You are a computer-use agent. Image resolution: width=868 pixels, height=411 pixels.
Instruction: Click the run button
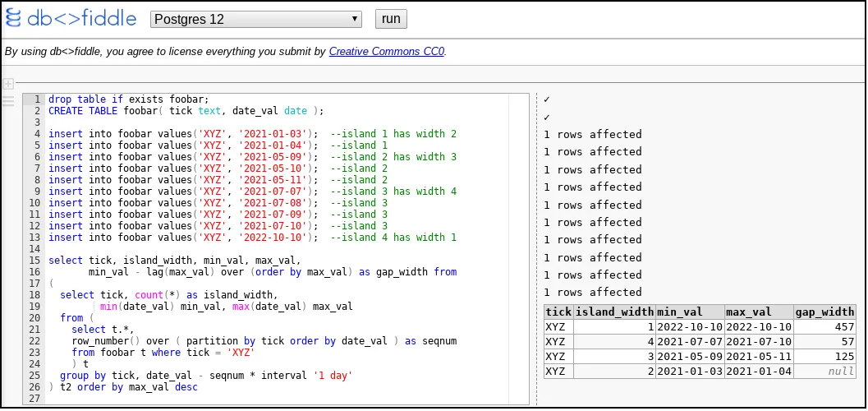[391, 19]
